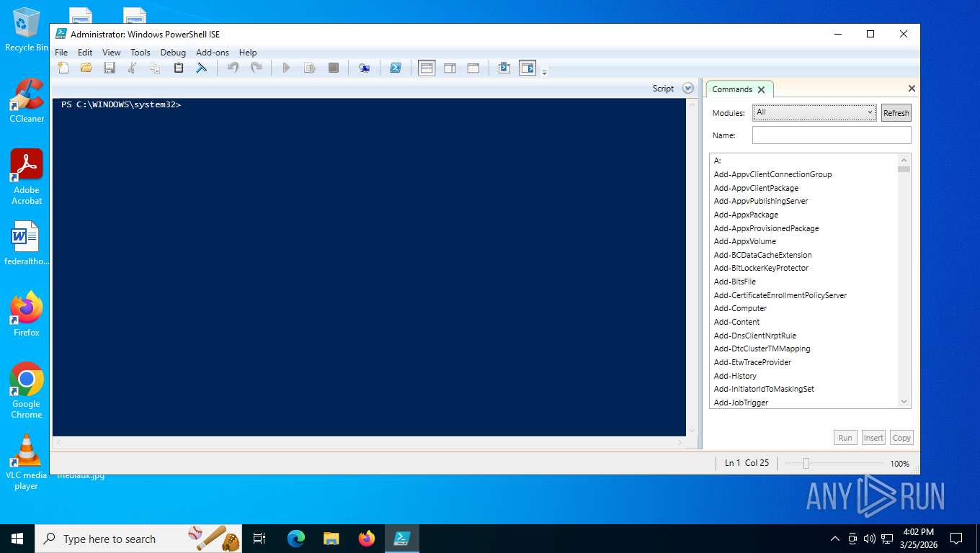Click Show Command Window toolbar icon
980x553 pixels.
[504, 68]
